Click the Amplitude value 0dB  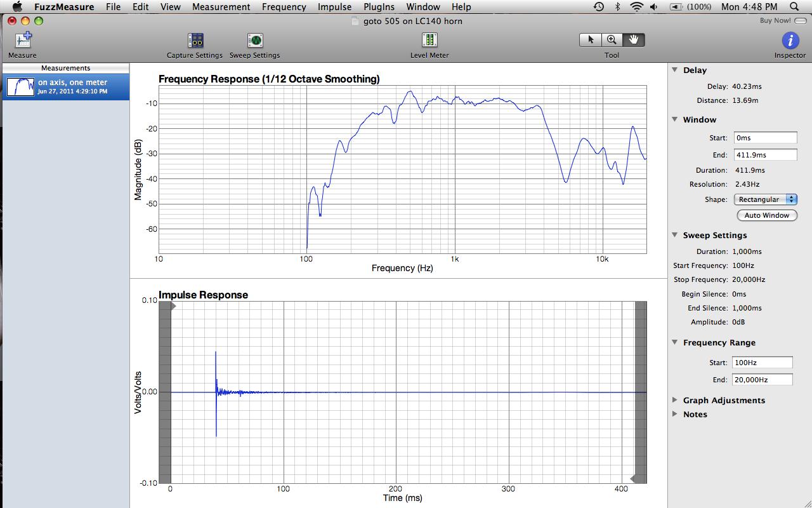tap(738, 322)
